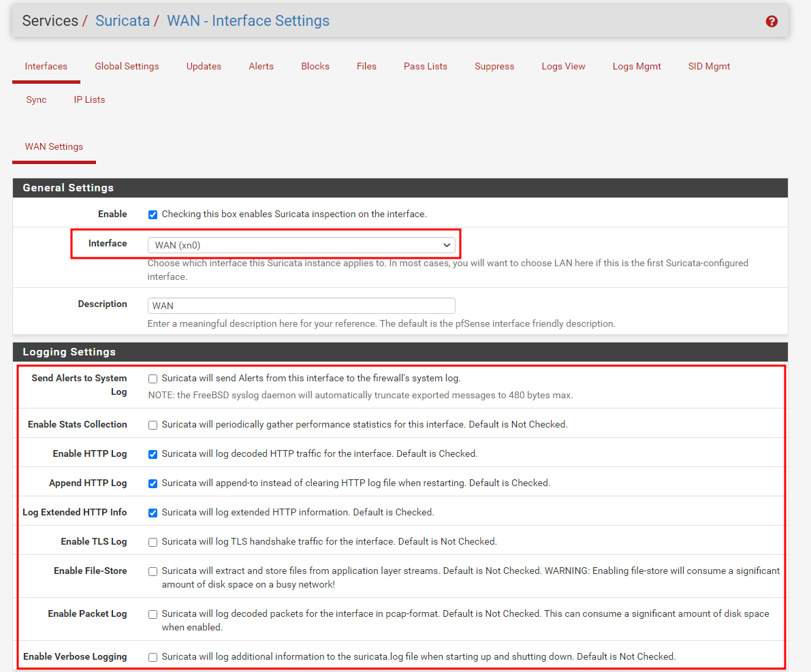Open the help icon in header
This screenshot has width=811, height=672.
[x=772, y=21]
